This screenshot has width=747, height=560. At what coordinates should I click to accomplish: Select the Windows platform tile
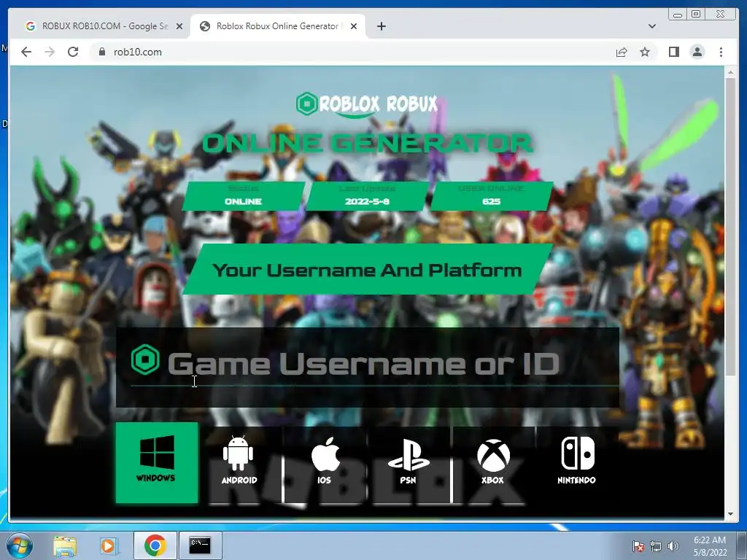pyautogui.click(x=157, y=462)
